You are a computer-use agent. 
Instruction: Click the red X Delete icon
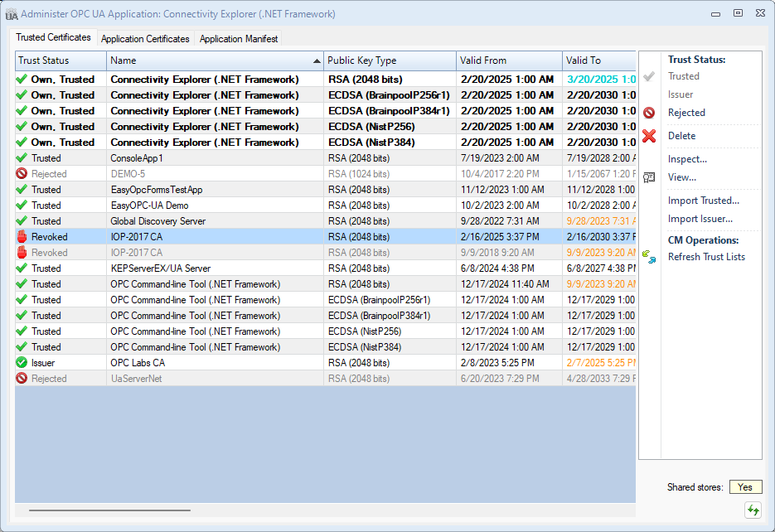648,135
